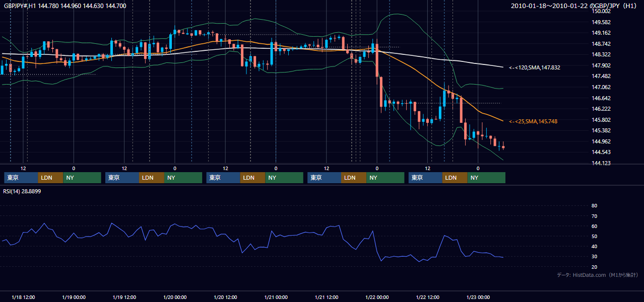This screenshot has height=302, width=644.
Task: Select the 148.742 price axis label
Action: pos(601,44)
